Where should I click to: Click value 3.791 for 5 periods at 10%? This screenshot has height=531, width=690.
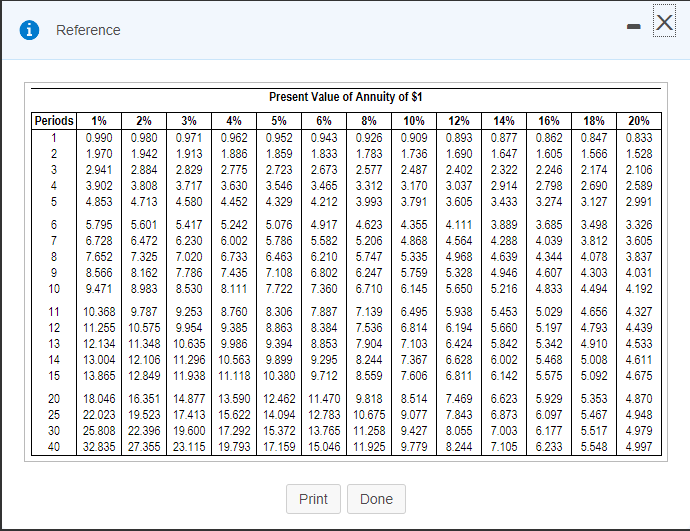[x=414, y=201]
